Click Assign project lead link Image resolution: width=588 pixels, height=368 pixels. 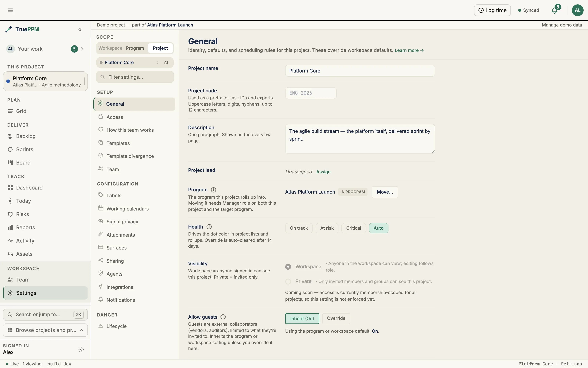pyautogui.click(x=323, y=172)
